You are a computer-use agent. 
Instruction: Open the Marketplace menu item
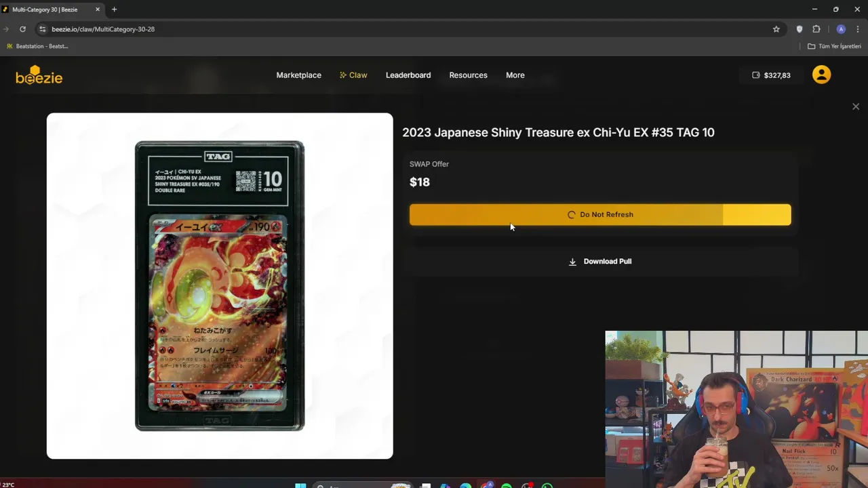[298, 75]
